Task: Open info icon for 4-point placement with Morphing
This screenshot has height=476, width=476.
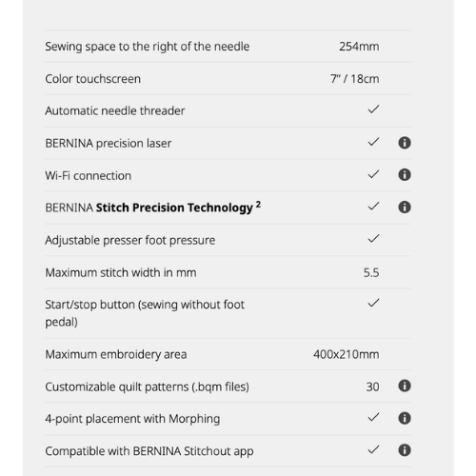Action: point(405,418)
